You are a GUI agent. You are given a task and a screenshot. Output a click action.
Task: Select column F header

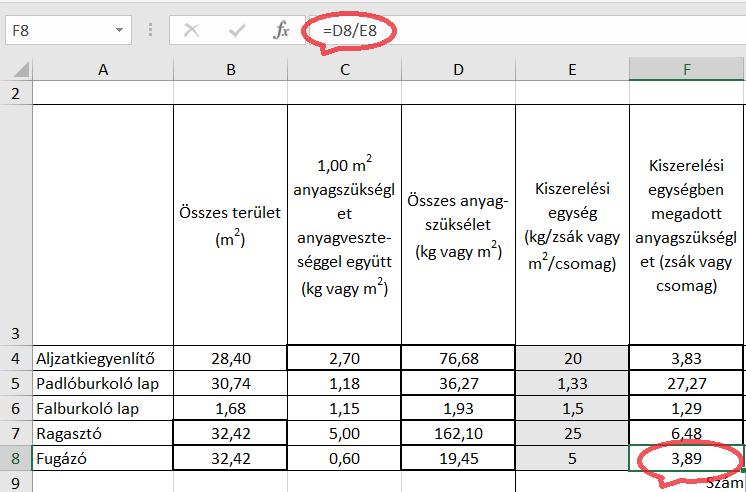[687, 70]
